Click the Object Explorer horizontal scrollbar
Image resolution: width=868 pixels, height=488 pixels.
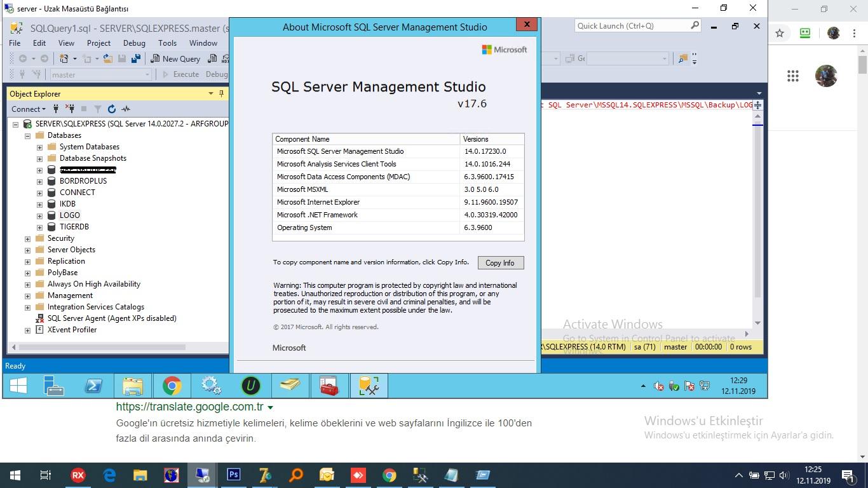click(x=102, y=348)
